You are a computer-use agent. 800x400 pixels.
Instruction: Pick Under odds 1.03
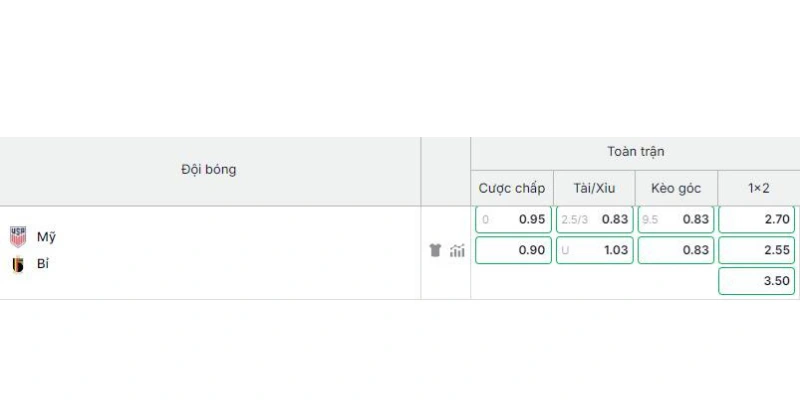(594, 250)
